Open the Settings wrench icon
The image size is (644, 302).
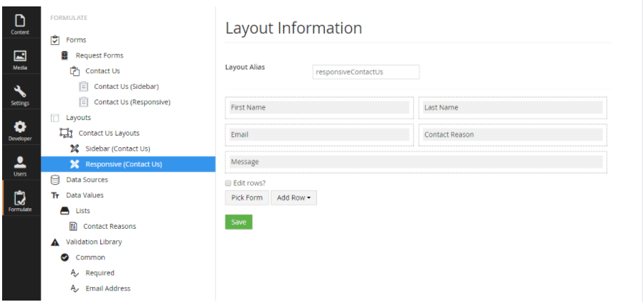pyautogui.click(x=20, y=91)
